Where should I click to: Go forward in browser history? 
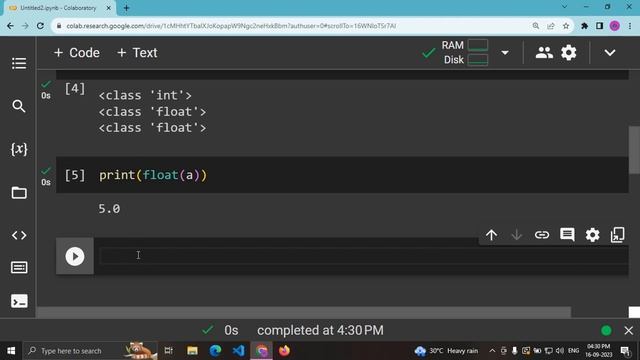click(x=25, y=26)
